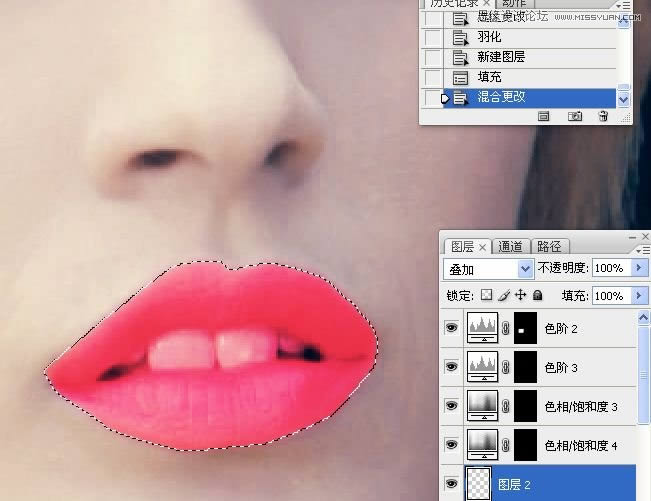Create new document from current history state

point(544,116)
